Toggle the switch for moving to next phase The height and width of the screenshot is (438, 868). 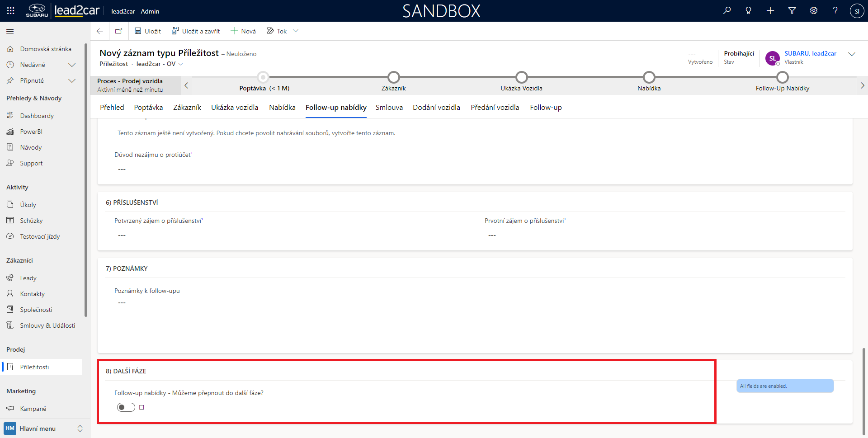tap(126, 407)
